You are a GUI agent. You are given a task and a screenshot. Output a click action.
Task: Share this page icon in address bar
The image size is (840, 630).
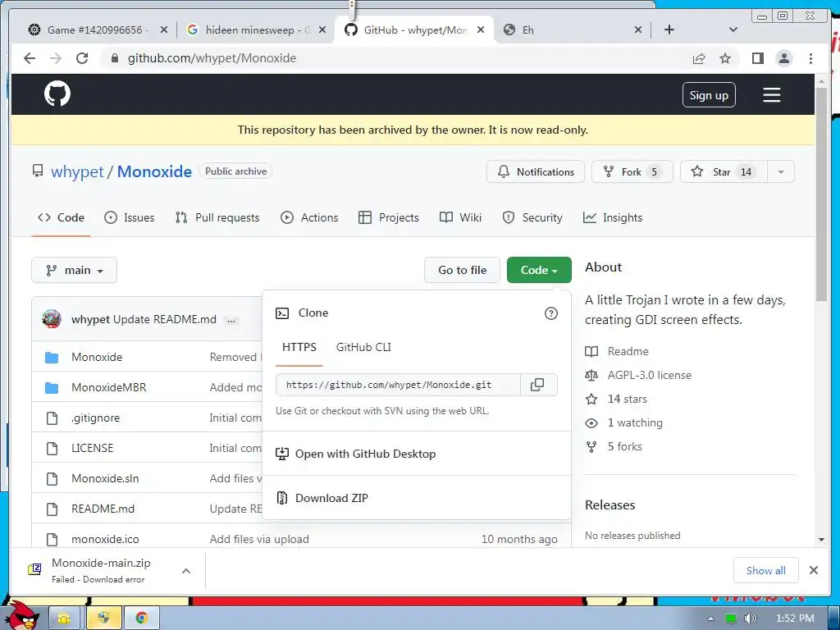coord(699,58)
